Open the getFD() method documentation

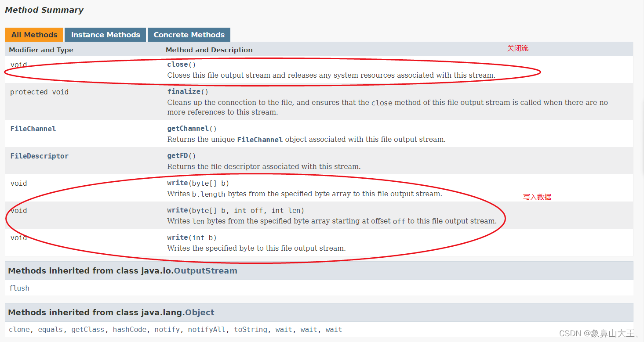coord(178,155)
